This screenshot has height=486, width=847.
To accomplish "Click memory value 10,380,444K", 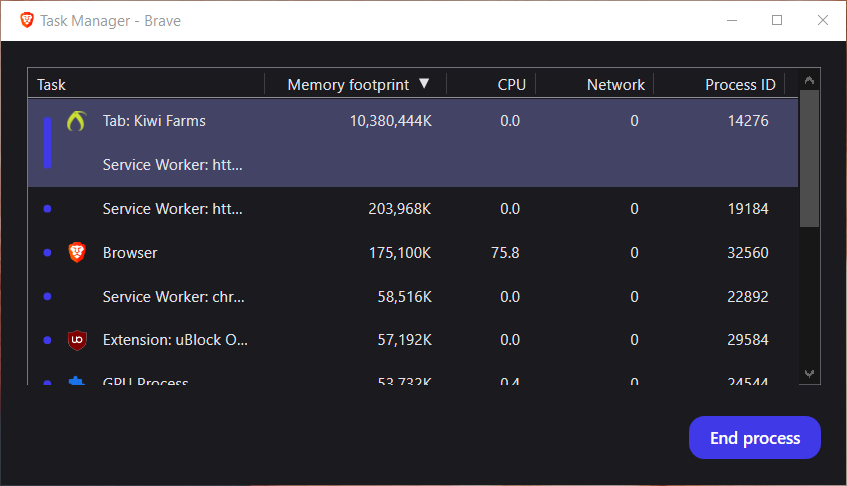I will 391,121.
